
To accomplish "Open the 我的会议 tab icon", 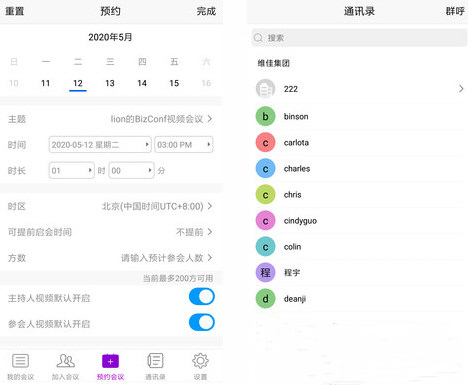I will point(20,361).
